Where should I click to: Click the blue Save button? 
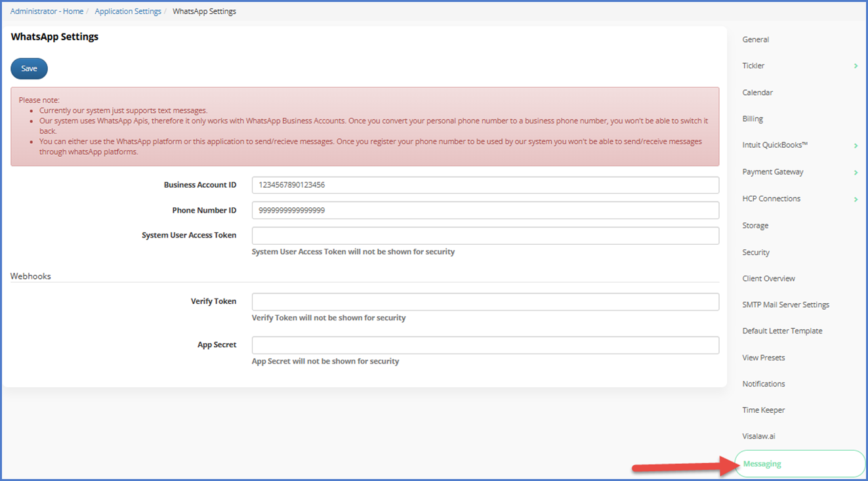pos(29,69)
